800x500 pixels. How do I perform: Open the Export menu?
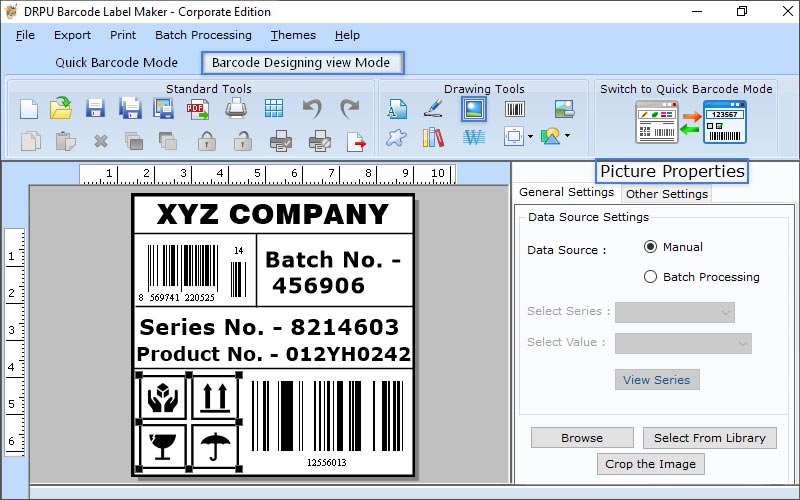click(72, 35)
